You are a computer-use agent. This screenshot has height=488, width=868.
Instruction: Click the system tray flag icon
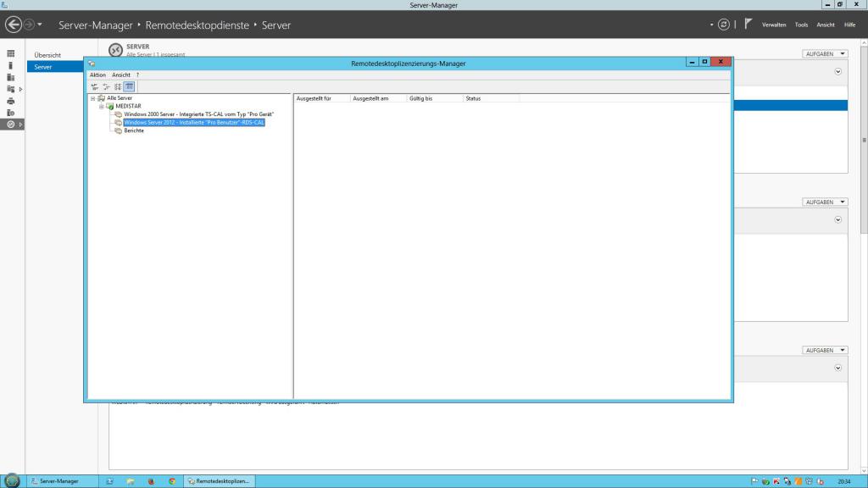tap(754, 481)
